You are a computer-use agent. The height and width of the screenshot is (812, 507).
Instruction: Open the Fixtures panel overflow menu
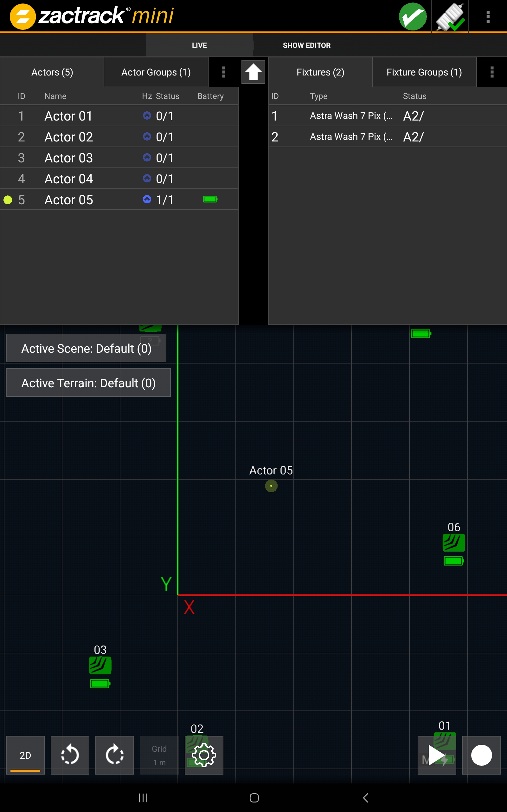[492, 71]
